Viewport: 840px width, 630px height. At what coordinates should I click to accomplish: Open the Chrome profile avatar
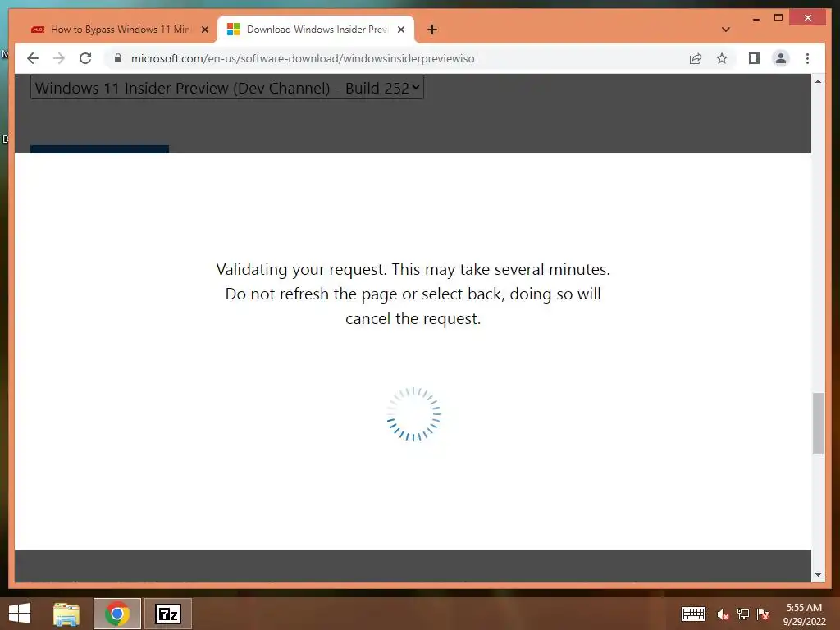781,58
